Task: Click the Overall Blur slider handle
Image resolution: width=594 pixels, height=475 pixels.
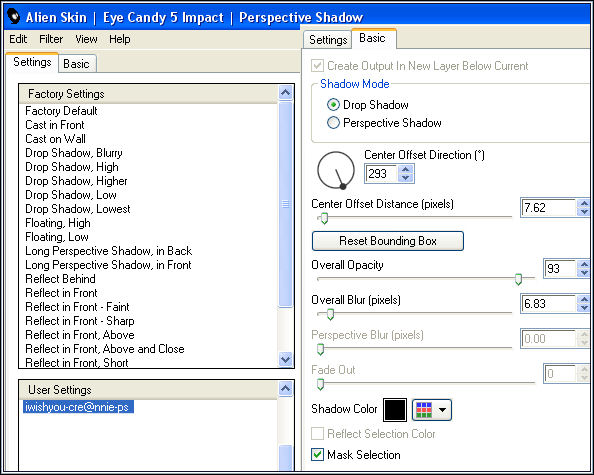Action: (330, 314)
